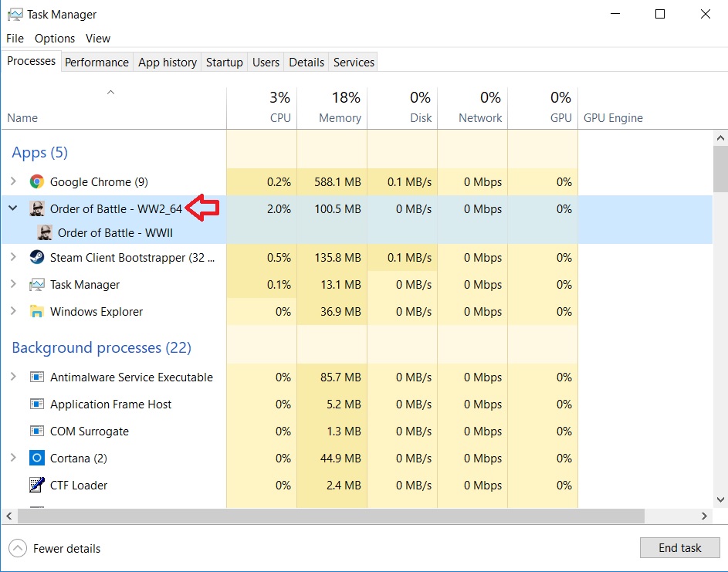Expand the Steam Client Bootstrapper group

(x=13, y=258)
